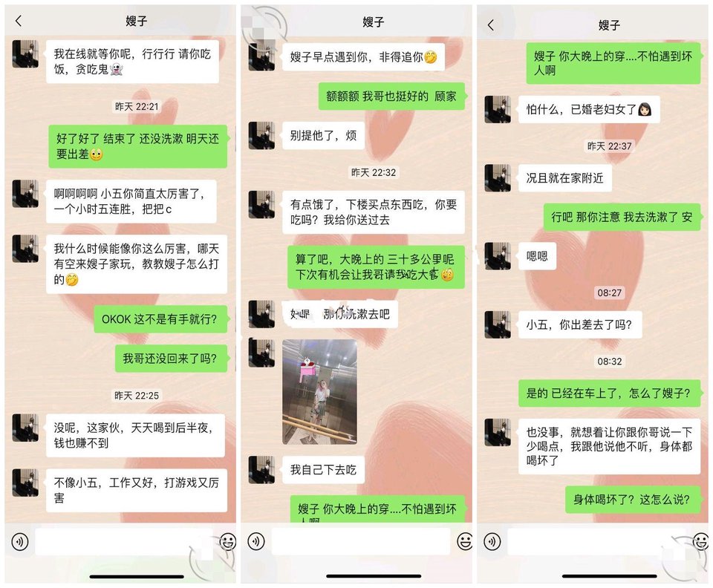The width and height of the screenshot is (713, 588).
Task: Tap voice input icon in right chat
Action: (492, 542)
